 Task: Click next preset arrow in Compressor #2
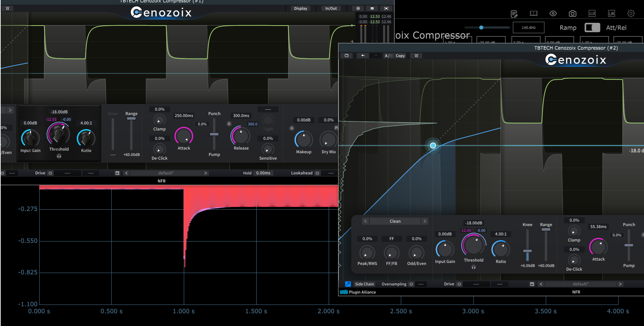(620, 284)
